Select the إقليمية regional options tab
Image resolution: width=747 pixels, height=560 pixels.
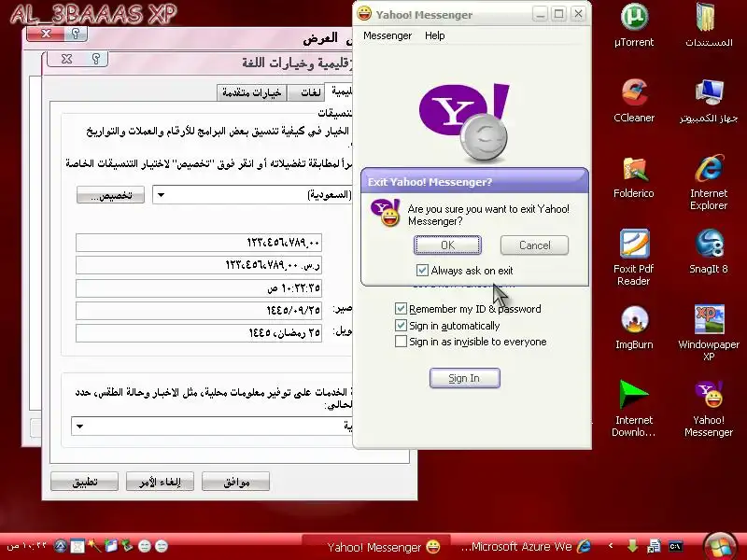tap(341, 91)
